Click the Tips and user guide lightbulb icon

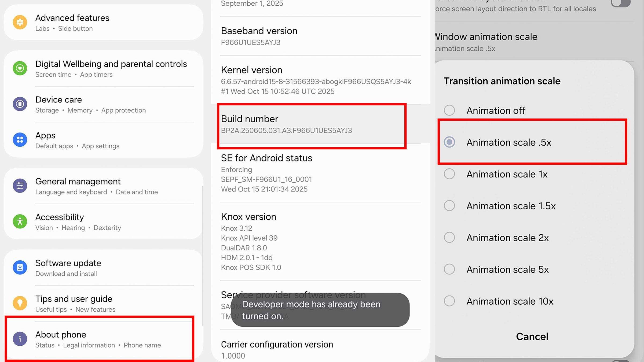[x=20, y=303]
